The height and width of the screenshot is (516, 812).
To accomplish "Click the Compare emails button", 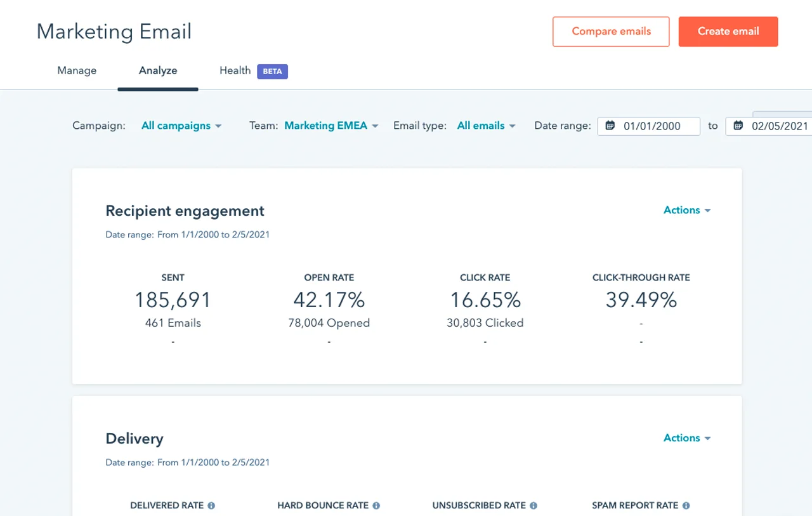I will (610, 31).
